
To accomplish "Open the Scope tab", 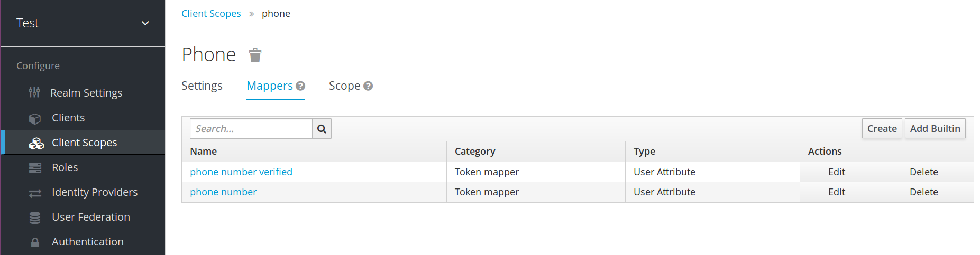I will pyautogui.click(x=344, y=86).
